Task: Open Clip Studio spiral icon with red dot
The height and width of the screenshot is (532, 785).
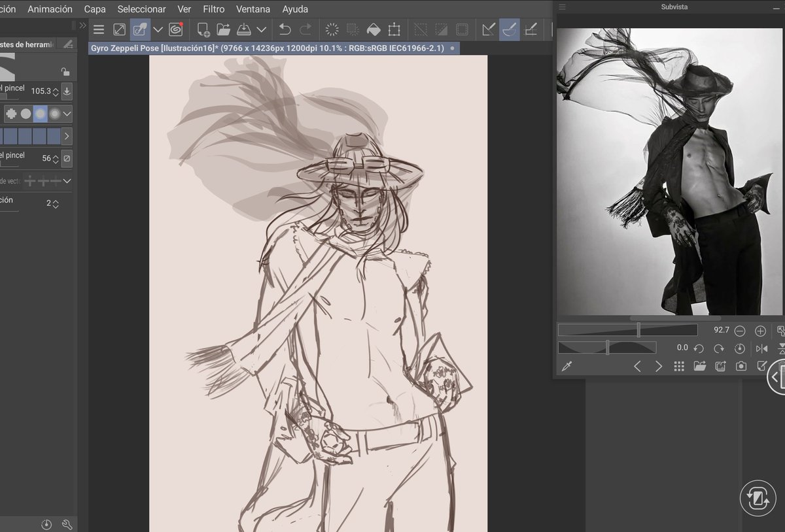Action: pos(176,29)
